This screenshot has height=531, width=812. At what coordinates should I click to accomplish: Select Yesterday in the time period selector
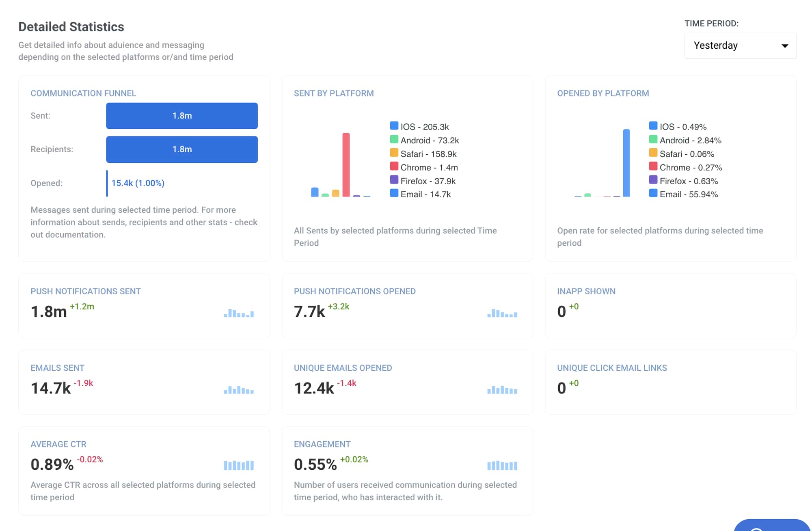pos(717,45)
